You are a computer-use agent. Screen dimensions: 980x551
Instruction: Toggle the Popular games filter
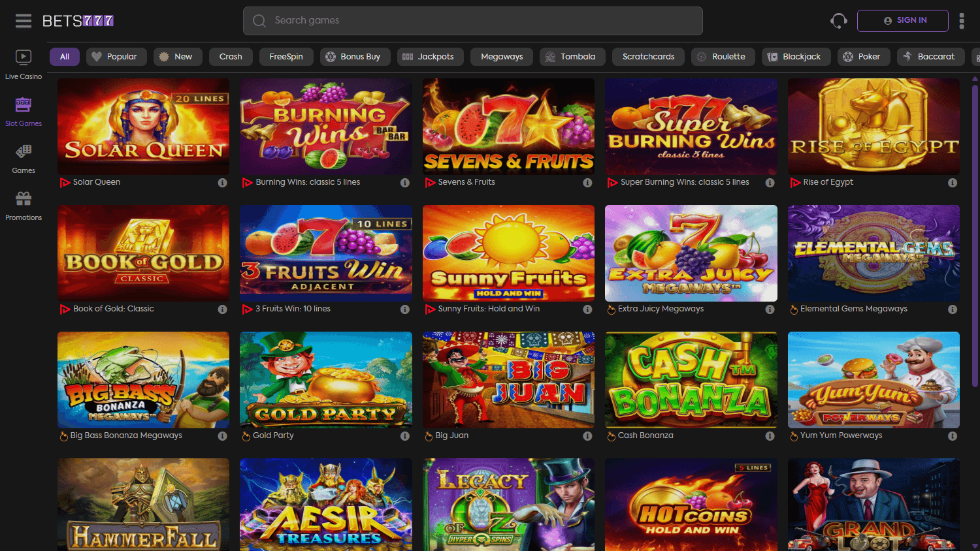pyautogui.click(x=116, y=56)
